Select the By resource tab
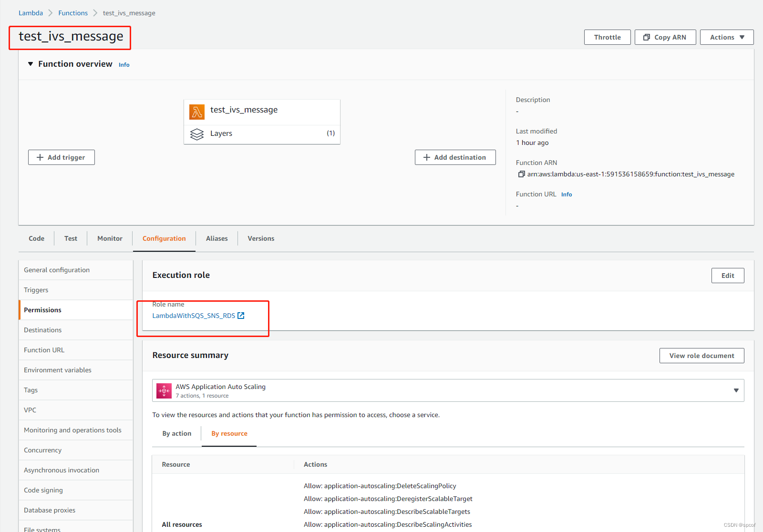The height and width of the screenshot is (532, 763). pyautogui.click(x=229, y=433)
